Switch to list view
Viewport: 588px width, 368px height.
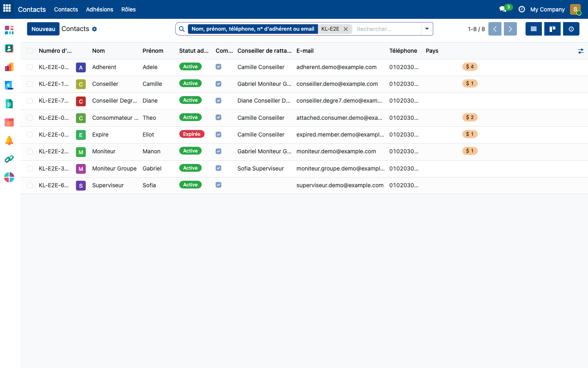[534, 29]
